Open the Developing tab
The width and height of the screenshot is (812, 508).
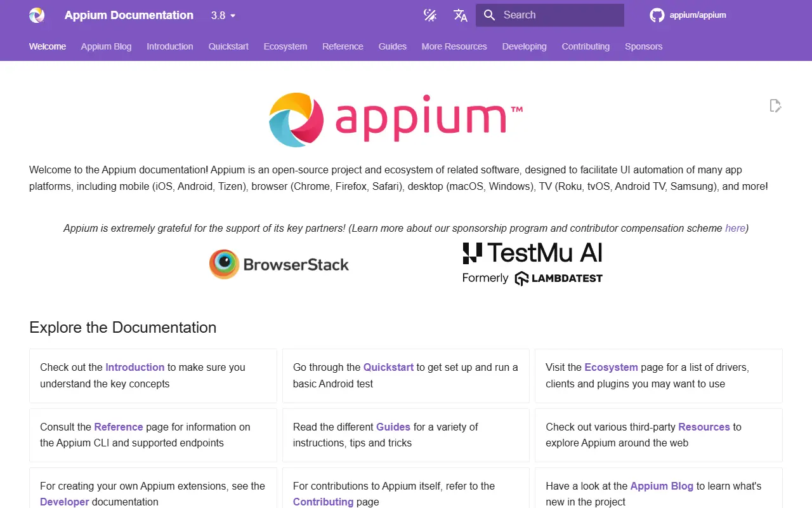[524, 46]
